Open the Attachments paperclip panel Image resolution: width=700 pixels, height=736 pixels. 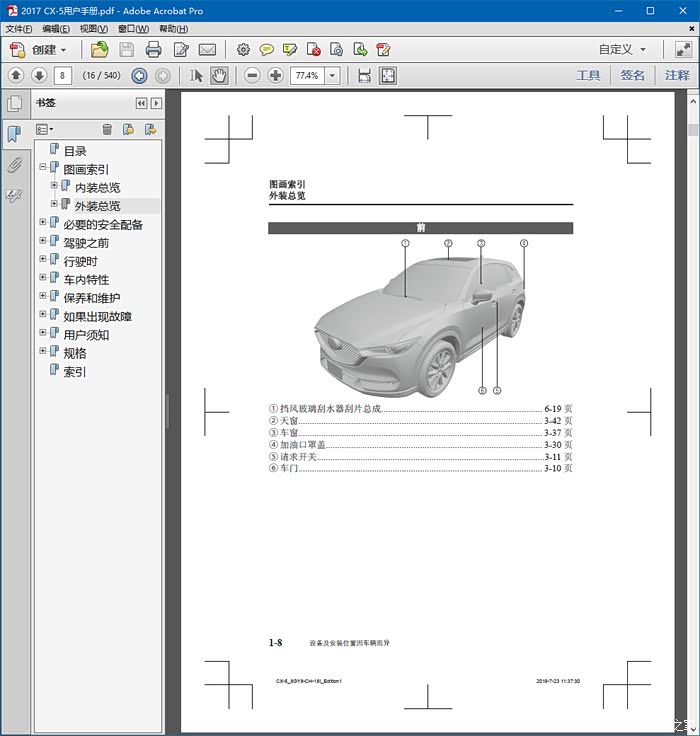click(x=14, y=165)
